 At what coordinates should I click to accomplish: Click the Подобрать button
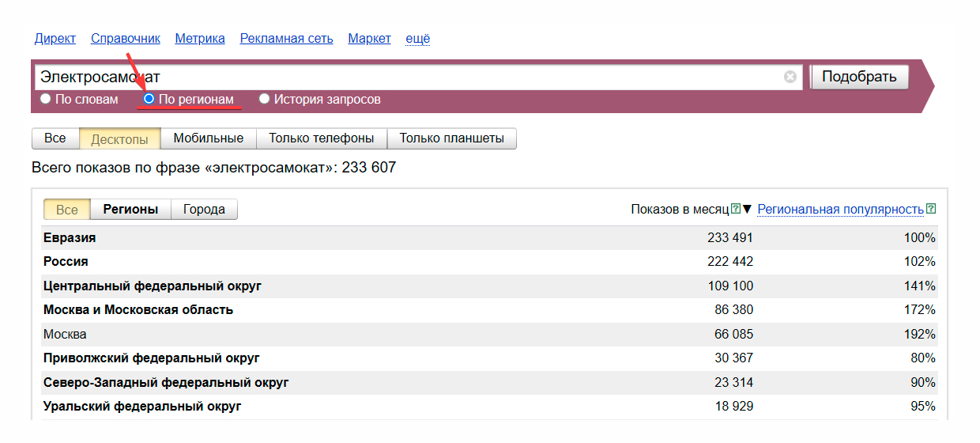[x=860, y=77]
